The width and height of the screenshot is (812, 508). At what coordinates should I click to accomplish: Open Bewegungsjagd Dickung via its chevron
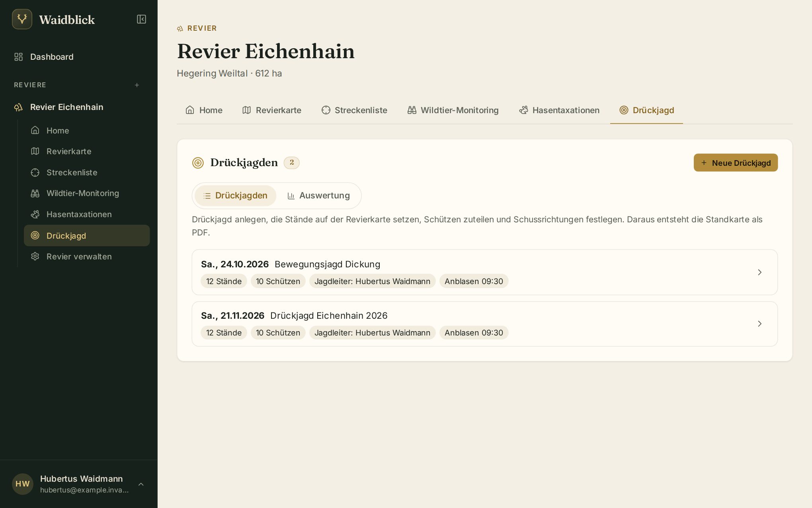coord(759,272)
